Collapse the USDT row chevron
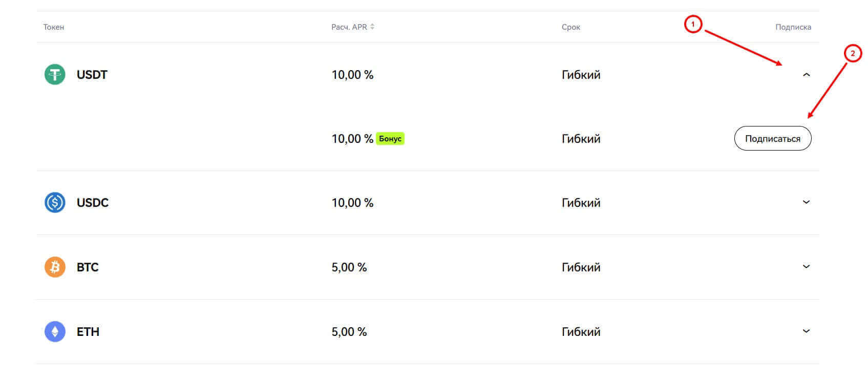 (x=806, y=75)
